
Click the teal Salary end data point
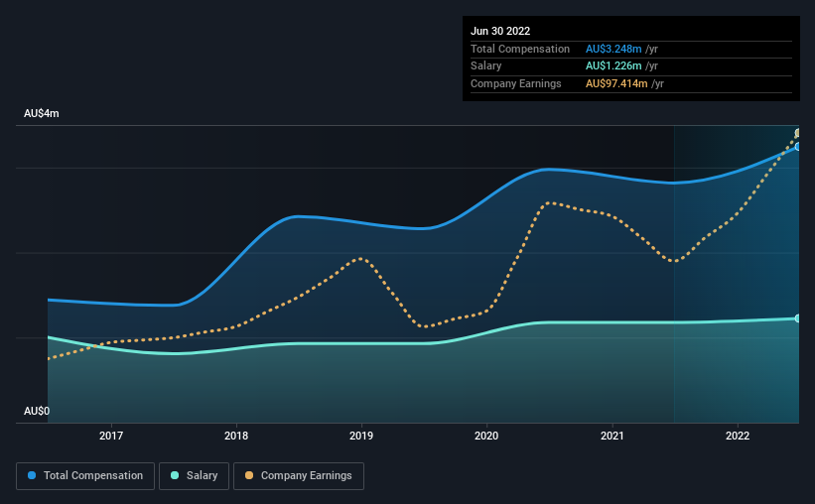point(798,318)
